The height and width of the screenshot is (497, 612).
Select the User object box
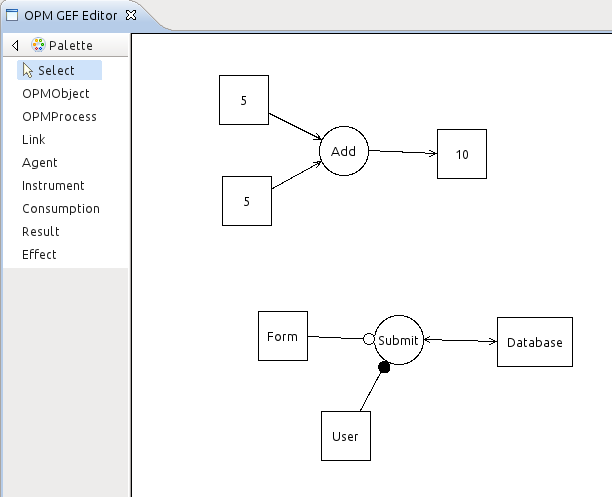346,436
